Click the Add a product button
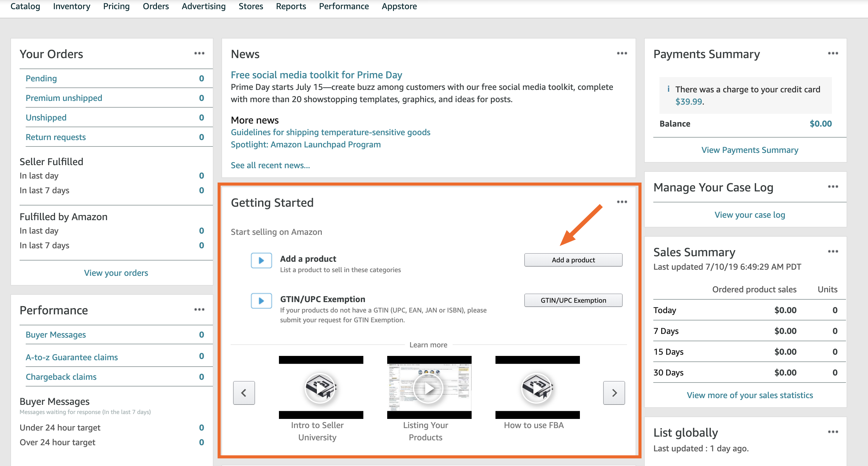The width and height of the screenshot is (868, 466). [x=573, y=260]
